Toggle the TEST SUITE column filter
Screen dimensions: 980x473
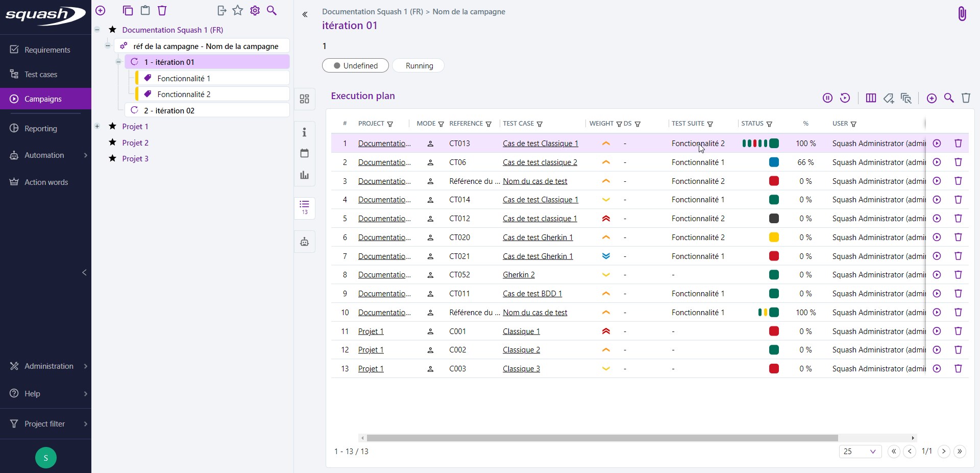click(710, 124)
